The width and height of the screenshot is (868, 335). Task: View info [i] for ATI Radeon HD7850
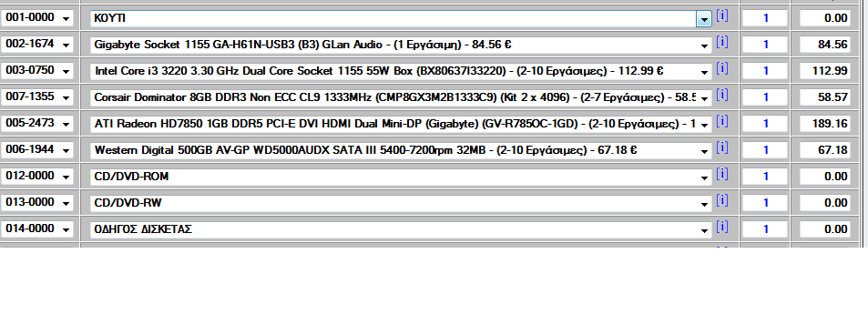click(x=722, y=121)
